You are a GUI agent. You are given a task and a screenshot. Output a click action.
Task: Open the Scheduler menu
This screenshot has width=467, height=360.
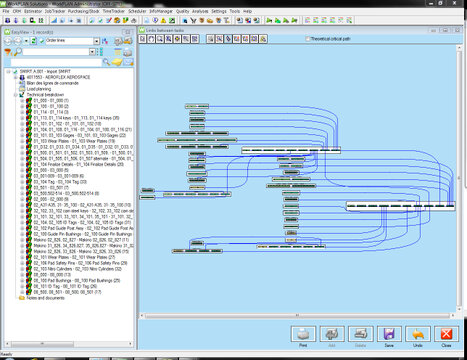(x=137, y=11)
